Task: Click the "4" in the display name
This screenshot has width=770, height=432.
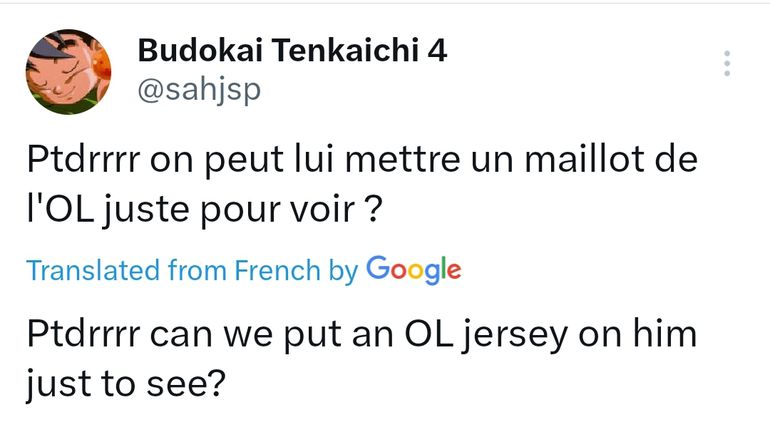Action: [x=437, y=49]
